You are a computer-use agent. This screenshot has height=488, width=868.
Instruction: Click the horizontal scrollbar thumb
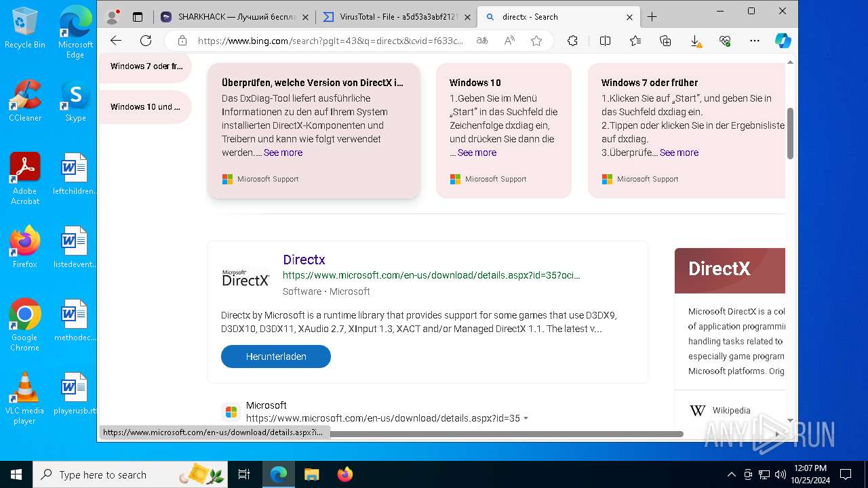(x=507, y=434)
